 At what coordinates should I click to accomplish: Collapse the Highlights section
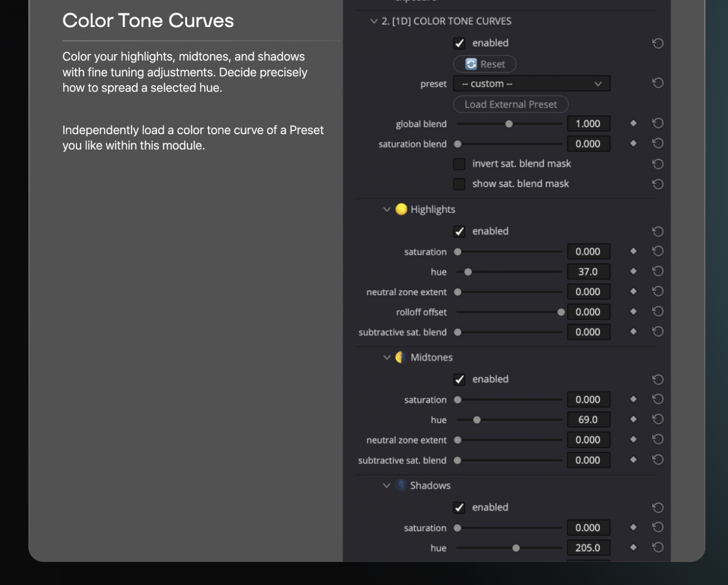387,210
